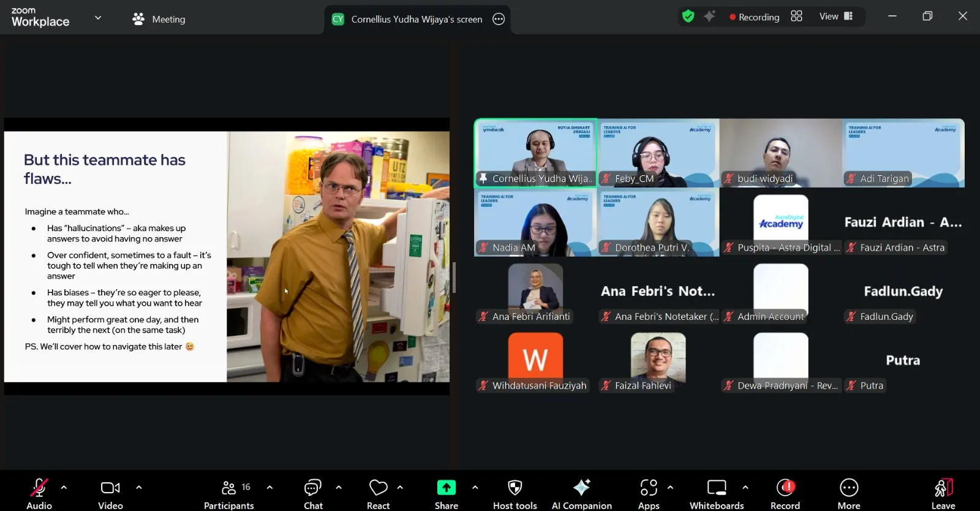Expand the audio options caret
The image size is (980, 511).
pyautogui.click(x=64, y=488)
